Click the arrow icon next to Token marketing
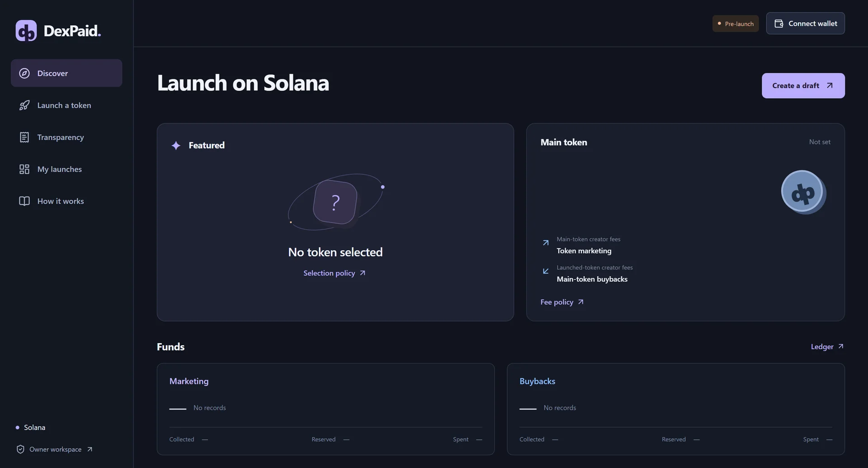Image resolution: width=868 pixels, height=468 pixels. tap(546, 243)
